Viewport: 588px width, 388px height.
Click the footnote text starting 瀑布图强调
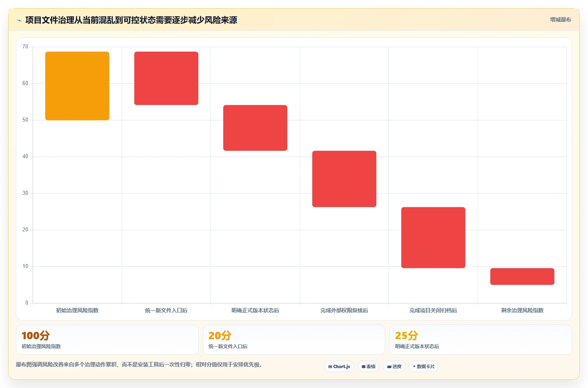(140, 364)
